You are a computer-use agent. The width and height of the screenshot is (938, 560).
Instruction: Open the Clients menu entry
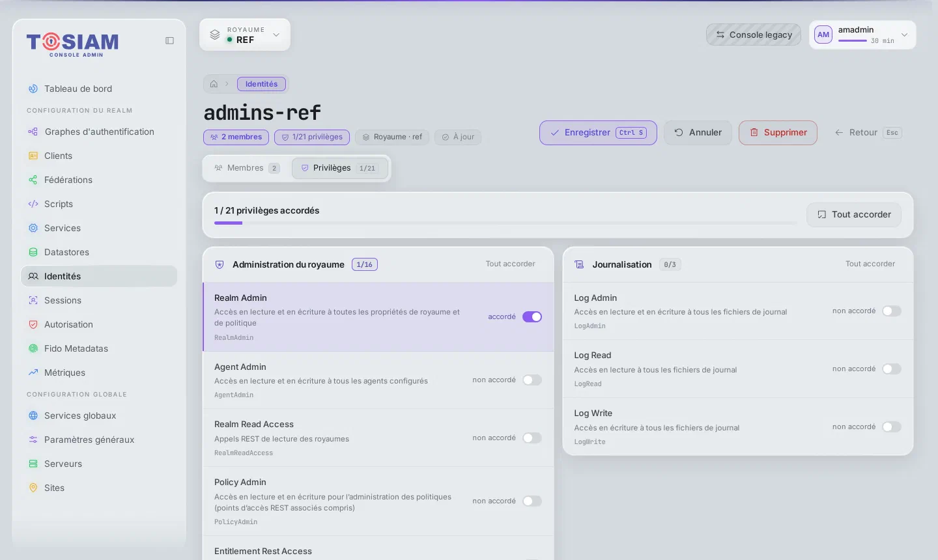point(99,156)
